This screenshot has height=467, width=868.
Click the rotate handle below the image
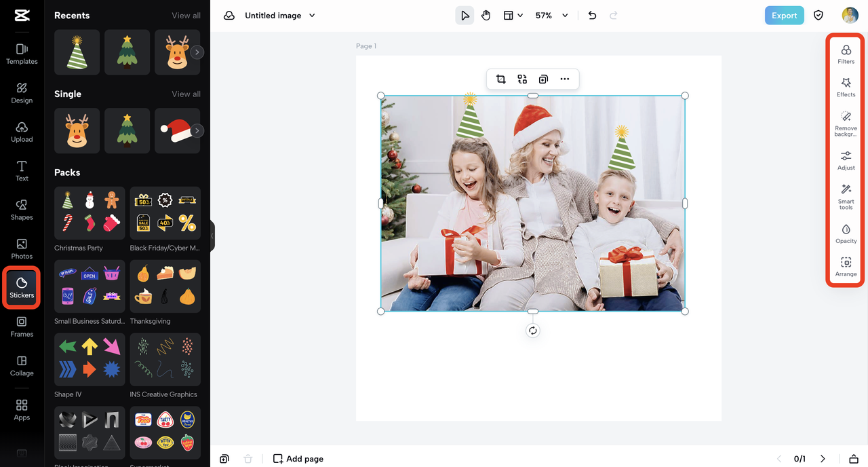[533, 331]
